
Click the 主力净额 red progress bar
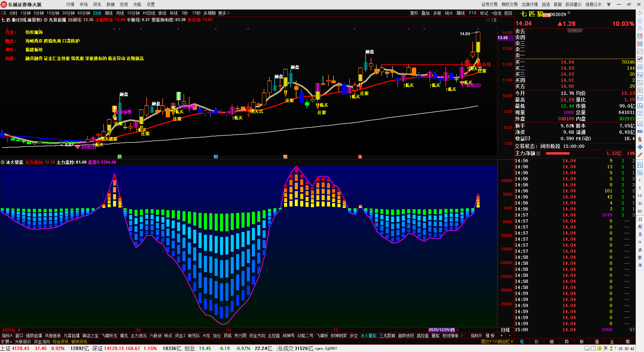point(558,154)
